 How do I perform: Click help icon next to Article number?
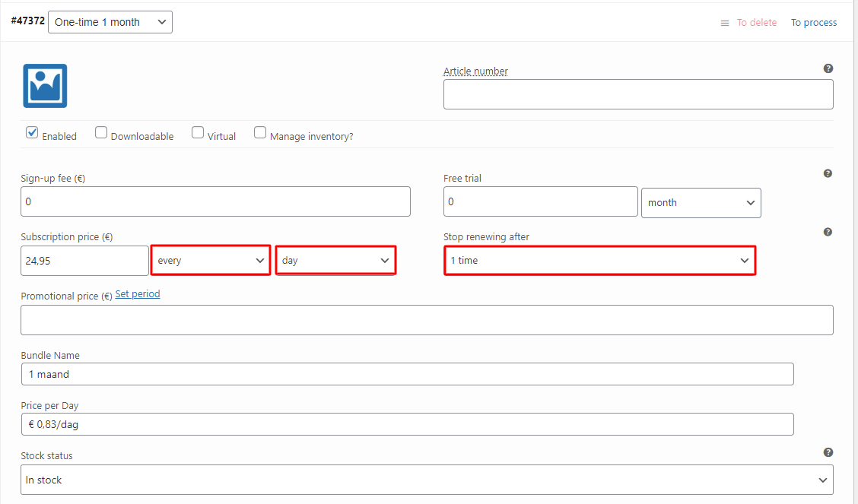click(828, 69)
